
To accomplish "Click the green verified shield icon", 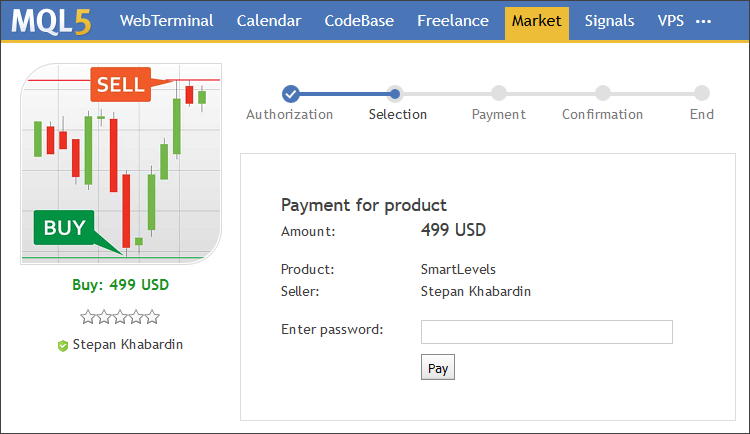I will (63, 345).
